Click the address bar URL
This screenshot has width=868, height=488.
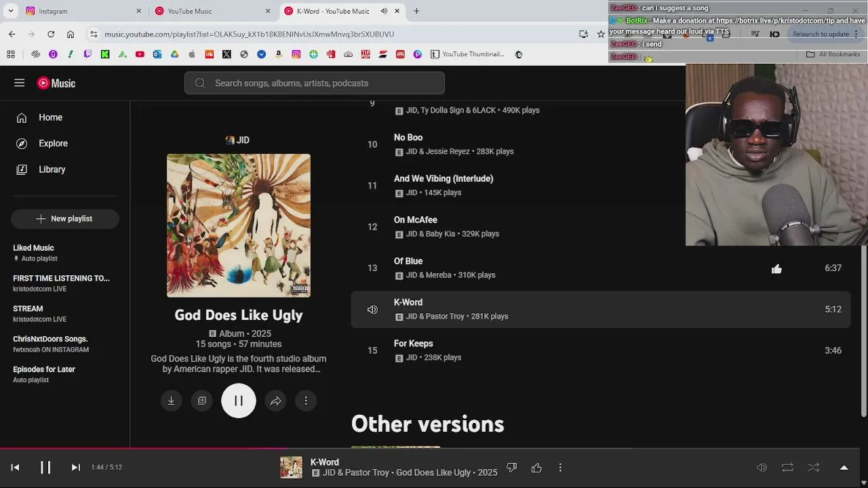249,34
